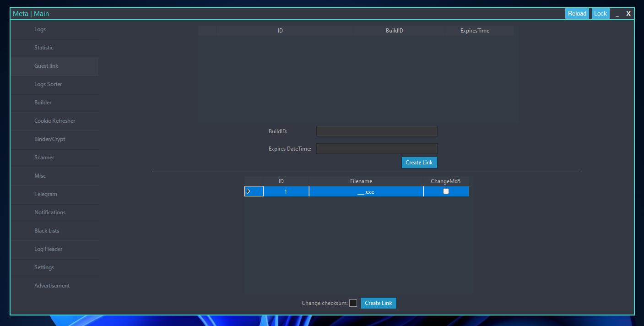Switch to Cookie Refresher panel
The width and height of the screenshot is (644, 326).
pos(54,121)
